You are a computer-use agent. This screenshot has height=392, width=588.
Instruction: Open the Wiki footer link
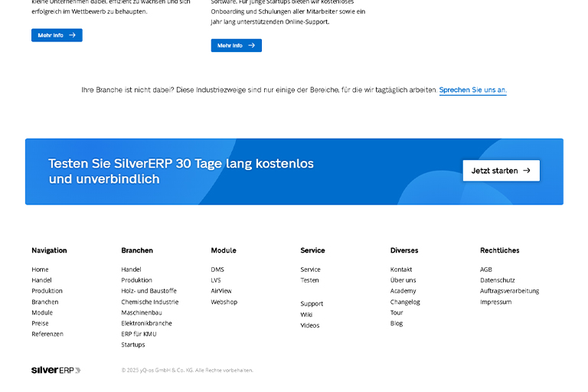click(306, 315)
